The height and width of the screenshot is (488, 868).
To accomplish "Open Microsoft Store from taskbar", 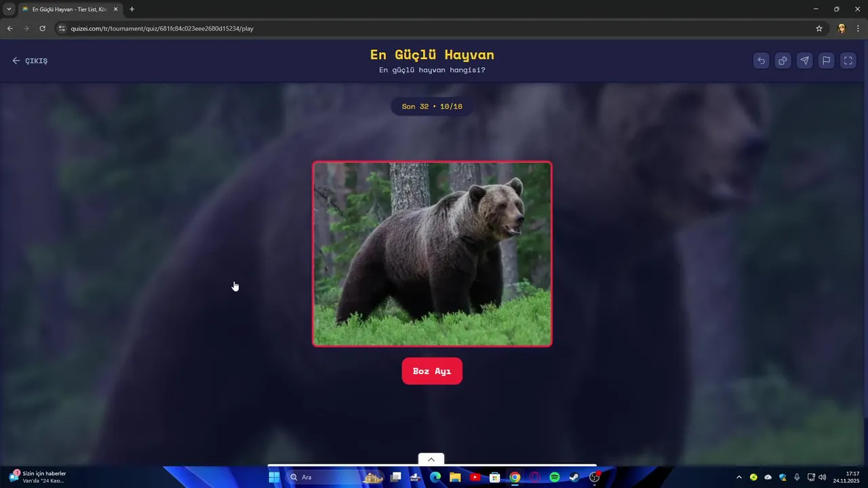I will (x=495, y=477).
